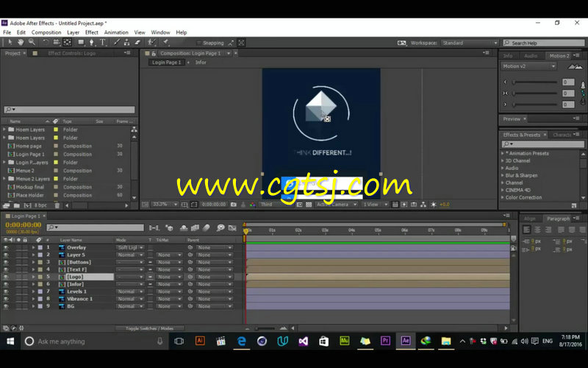Hide the Layer 5 layer
Viewport: 588px width, 368px height.
point(6,255)
